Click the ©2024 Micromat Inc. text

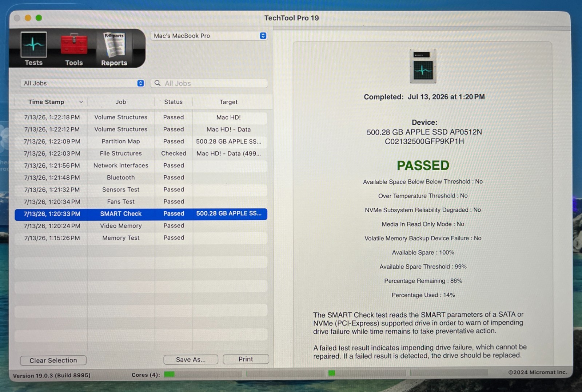point(537,372)
